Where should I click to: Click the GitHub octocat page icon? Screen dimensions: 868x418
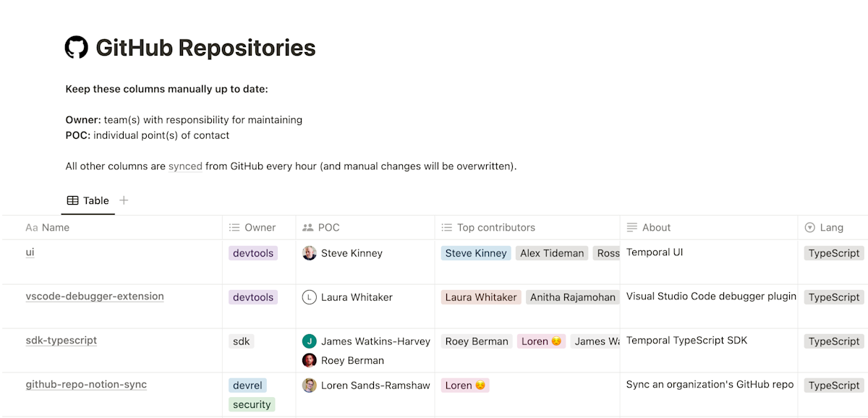(x=77, y=48)
